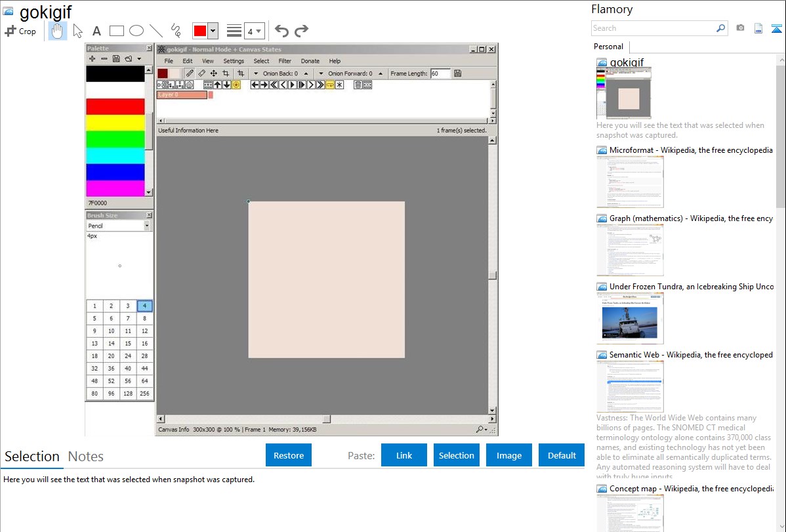Open the Personal tab
The width and height of the screenshot is (786, 532).
[608, 47]
